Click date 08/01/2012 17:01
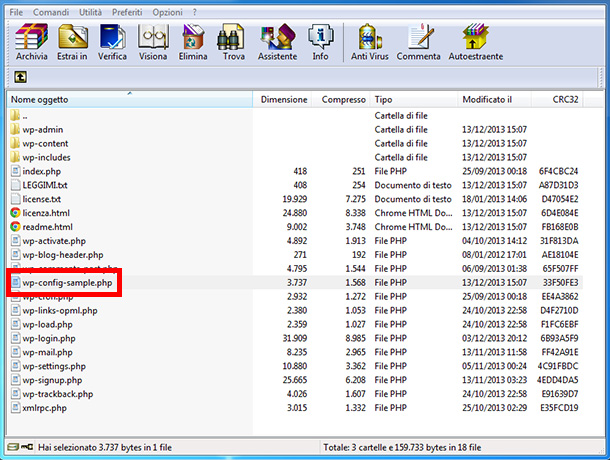 494,255
